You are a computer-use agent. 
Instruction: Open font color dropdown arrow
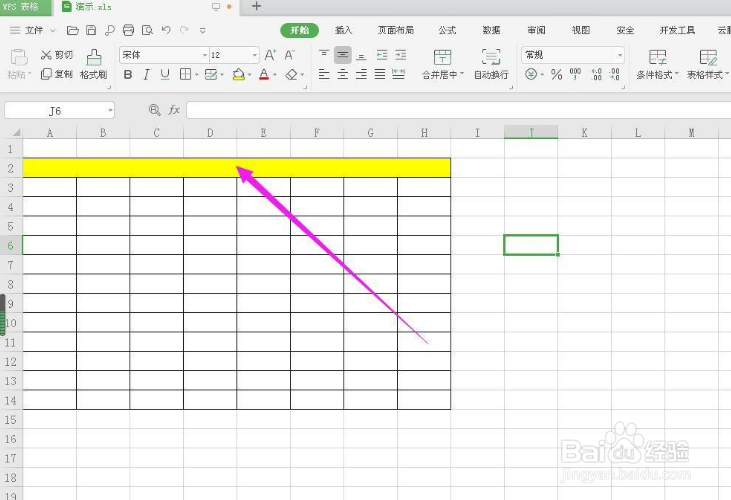[x=275, y=75]
